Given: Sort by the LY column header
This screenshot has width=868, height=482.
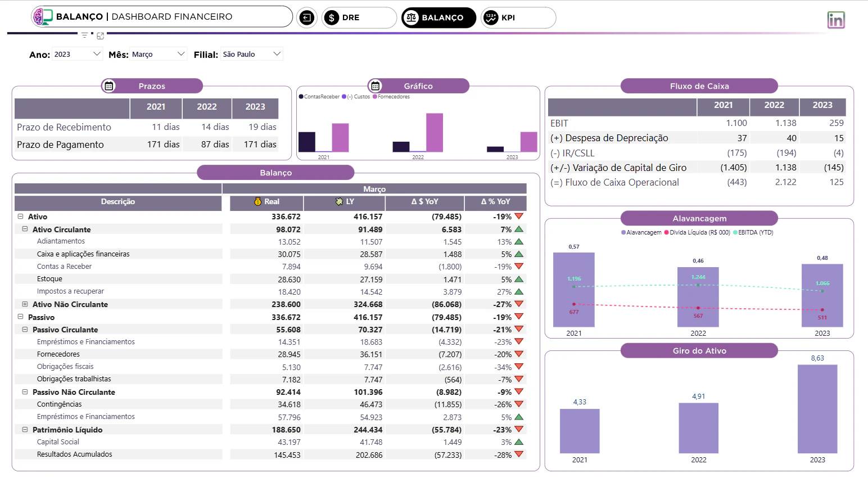Looking at the screenshot, I should pyautogui.click(x=344, y=202).
